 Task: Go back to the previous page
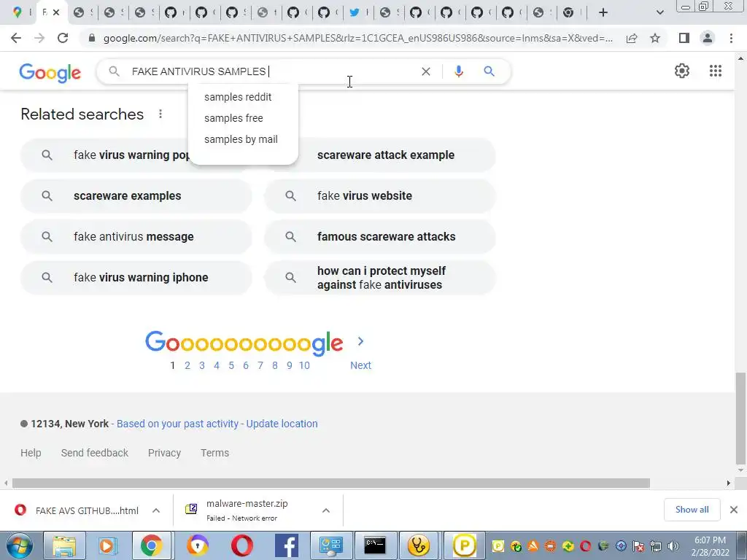point(16,38)
